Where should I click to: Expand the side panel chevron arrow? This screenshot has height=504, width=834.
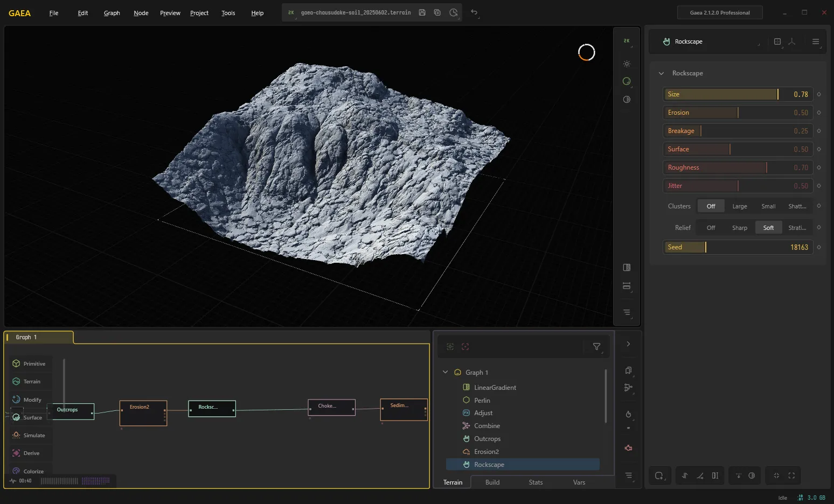click(x=628, y=344)
